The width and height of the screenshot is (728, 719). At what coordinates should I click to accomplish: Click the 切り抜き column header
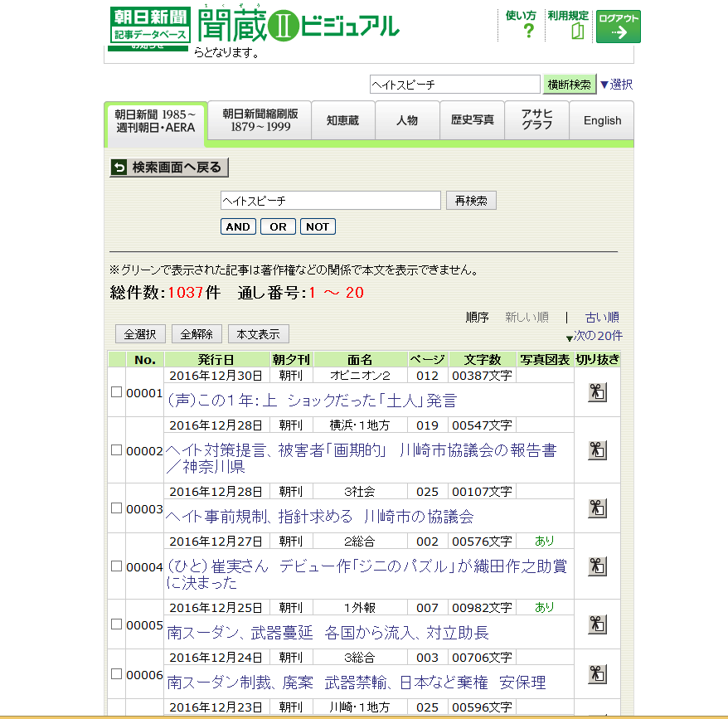point(598,360)
